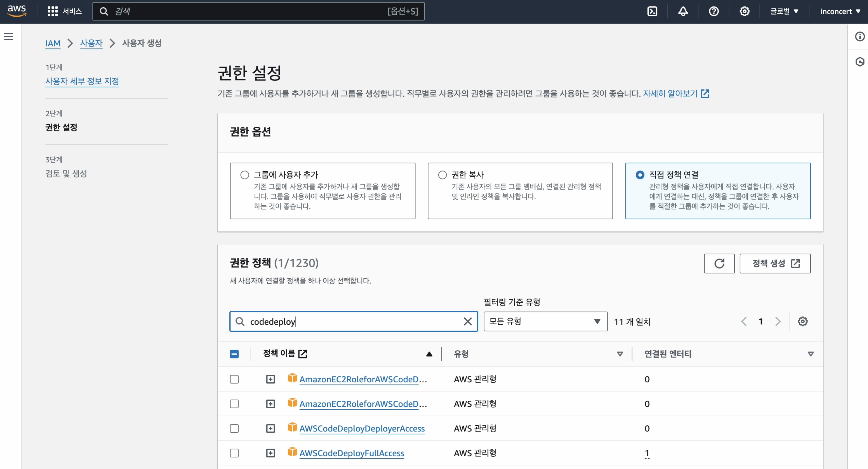
Task: Open AWS account settings gear icon
Action: point(744,11)
